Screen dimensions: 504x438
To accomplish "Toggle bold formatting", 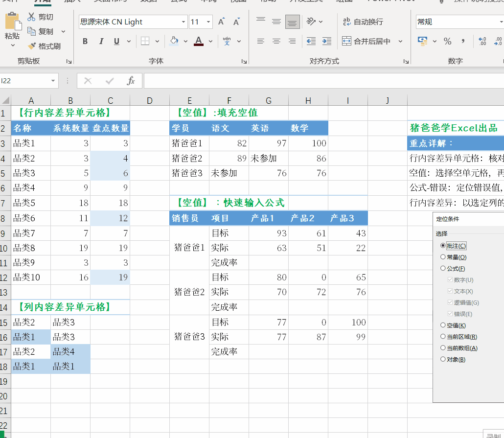I will click(85, 41).
